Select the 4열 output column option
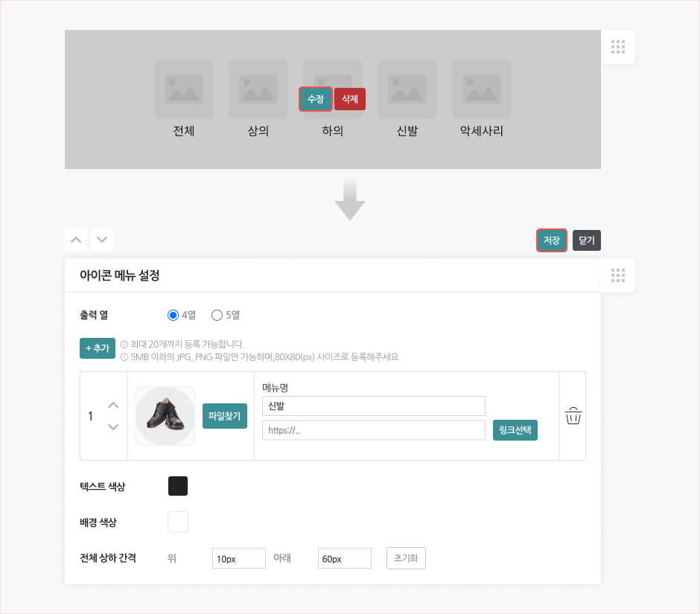The image size is (700, 614). point(174,315)
